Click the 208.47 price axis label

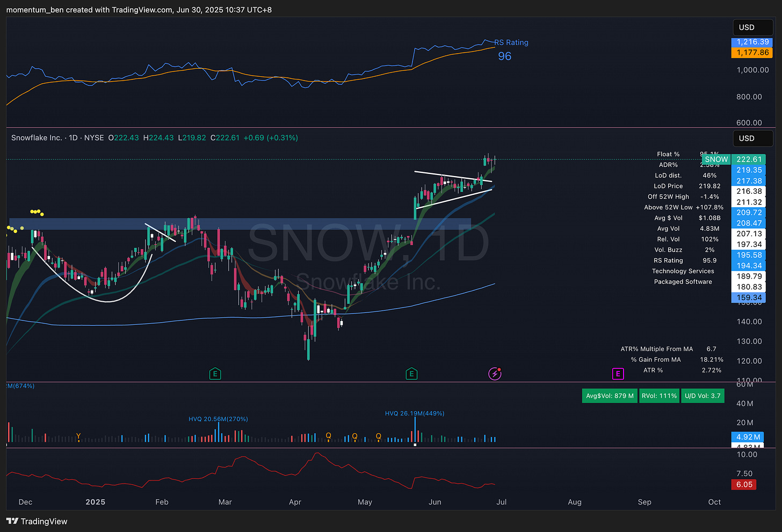tap(749, 223)
